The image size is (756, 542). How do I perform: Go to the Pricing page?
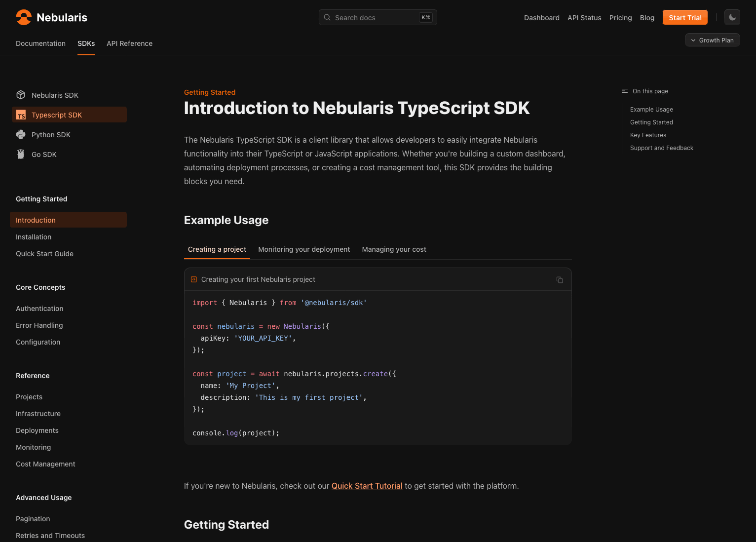pyautogui.click(x=620, y=18)
